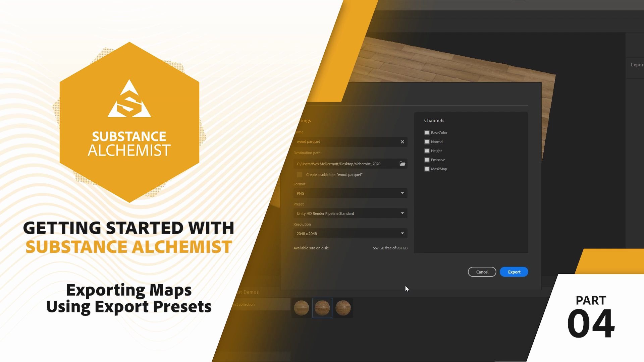Tick the MaskMap channel checkbox

427,169
